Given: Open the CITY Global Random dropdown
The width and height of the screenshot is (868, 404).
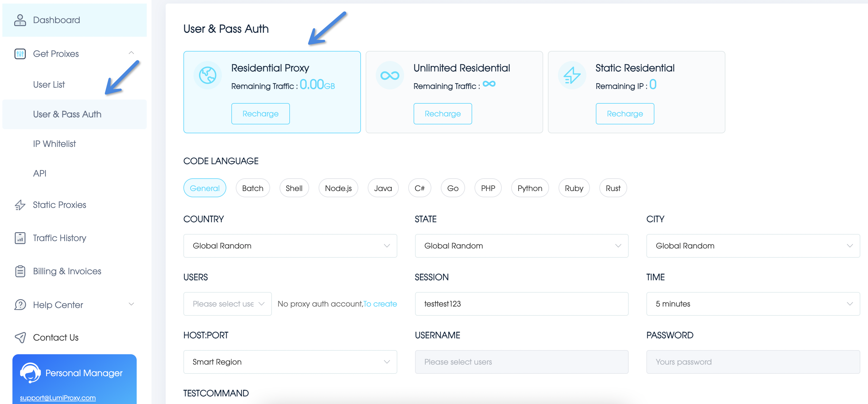Looking at the screenshot, I should [x=753, y=246].
